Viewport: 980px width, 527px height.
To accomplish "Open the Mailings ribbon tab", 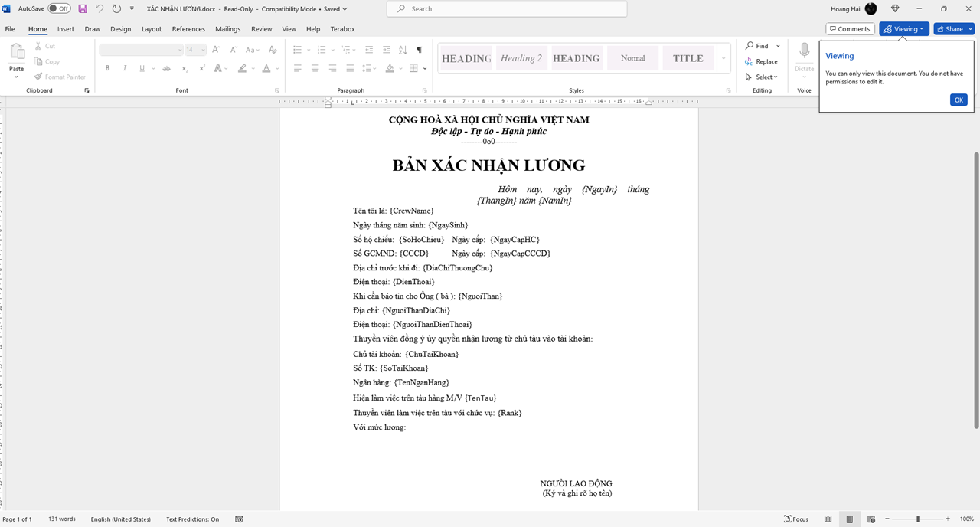I will pos(227,29).
